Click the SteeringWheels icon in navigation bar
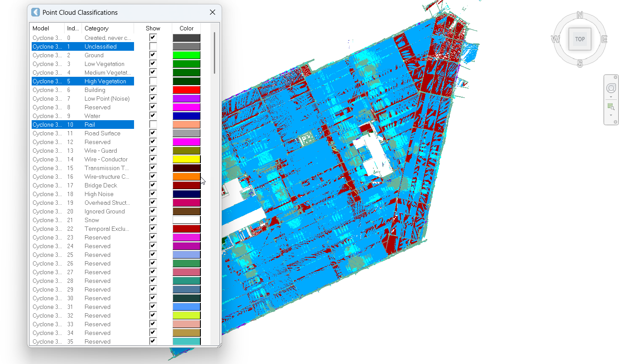 [611, 89]
